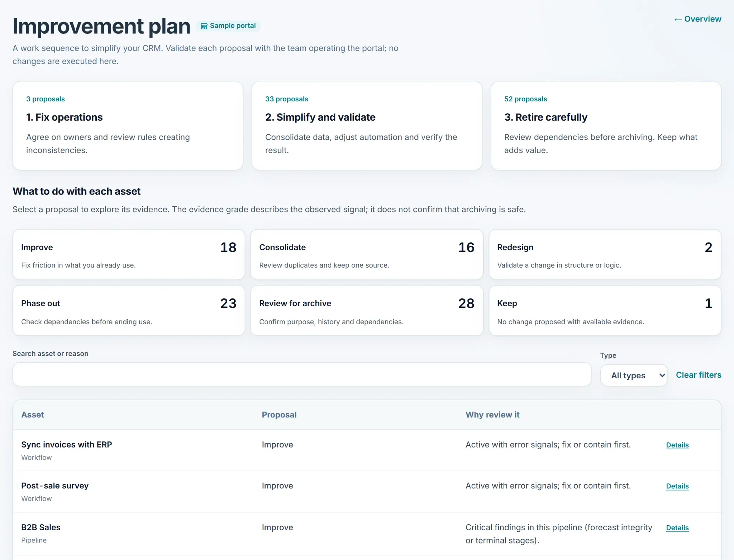Click the 33 proposals label
This screenshot has height=560, width=734.
pos(287,99)
